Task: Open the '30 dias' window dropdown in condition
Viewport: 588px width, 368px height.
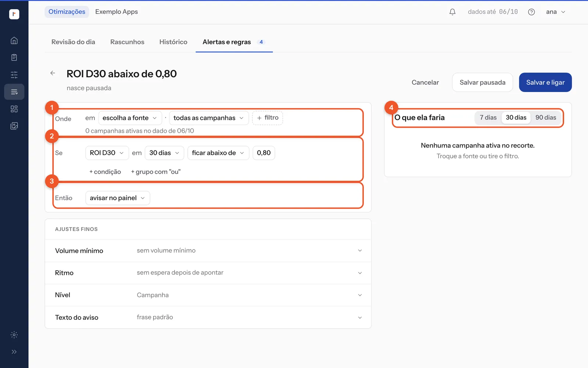Action: tap(164, 153)
